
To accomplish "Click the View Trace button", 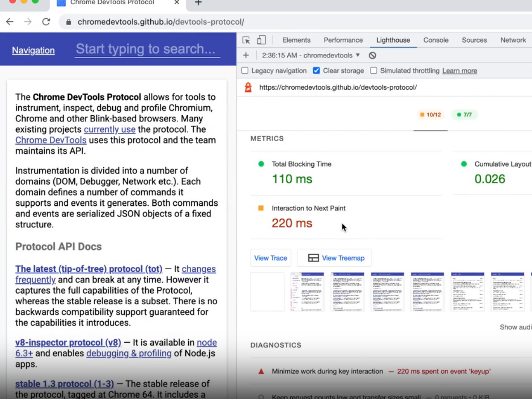I will pos(271,258).
